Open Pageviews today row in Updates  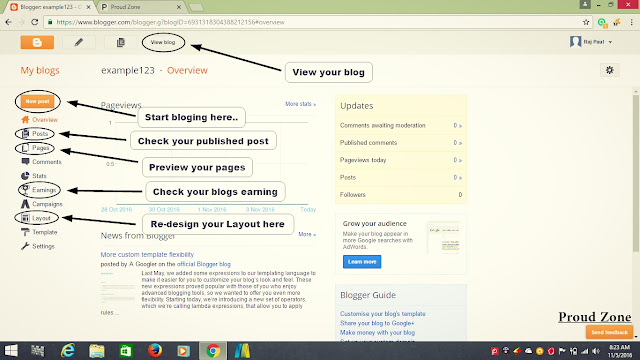pos(401,160)
